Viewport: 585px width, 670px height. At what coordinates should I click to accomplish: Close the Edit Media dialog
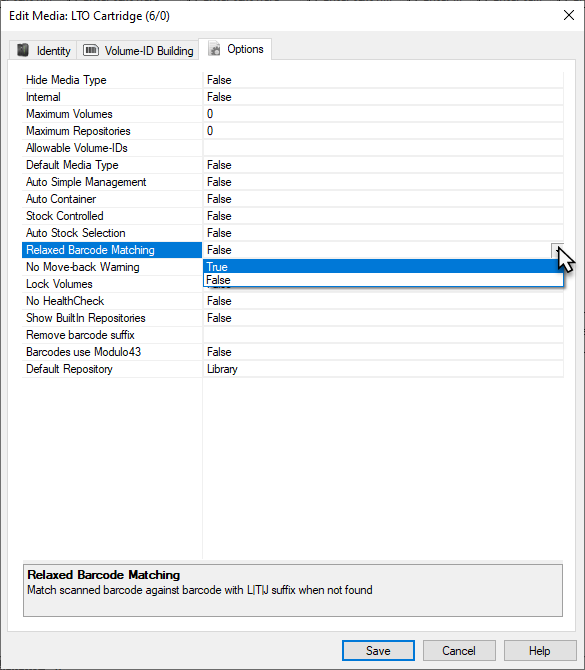coord(569,15)
